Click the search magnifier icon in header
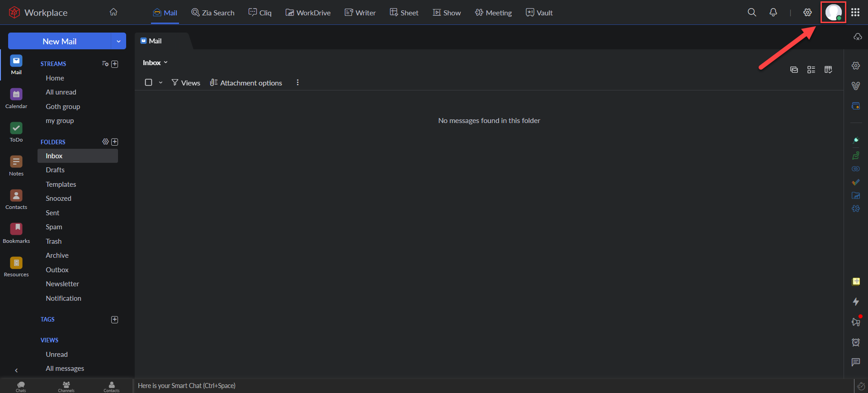Viewport: 868px width, 393px height. (x=751, y=13)
